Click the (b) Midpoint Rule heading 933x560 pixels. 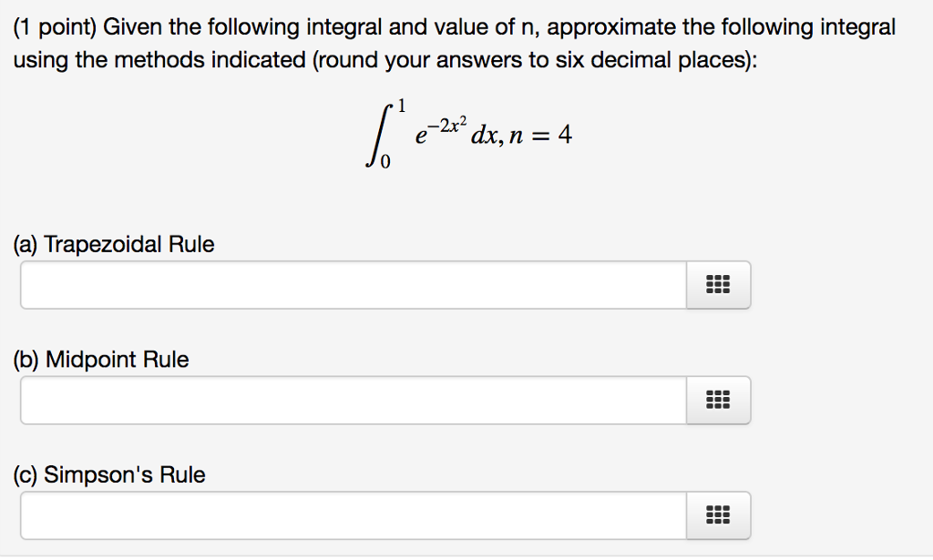(100, 360)
